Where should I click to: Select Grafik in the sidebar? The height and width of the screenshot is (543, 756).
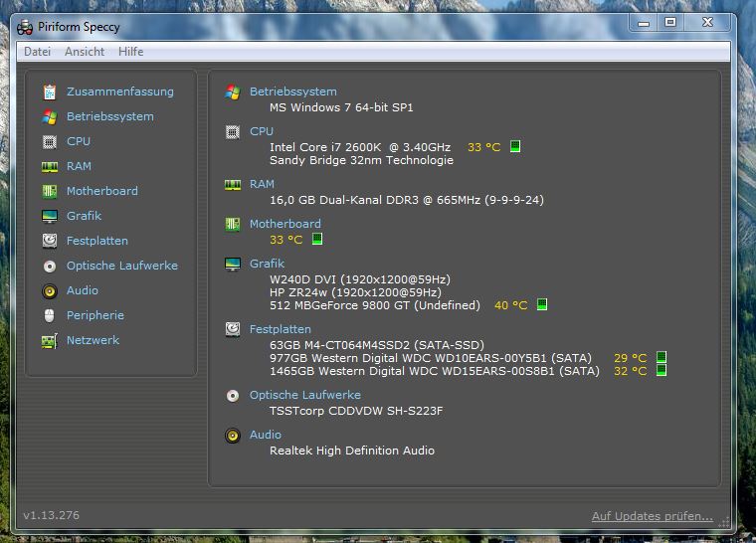(84, 216)
